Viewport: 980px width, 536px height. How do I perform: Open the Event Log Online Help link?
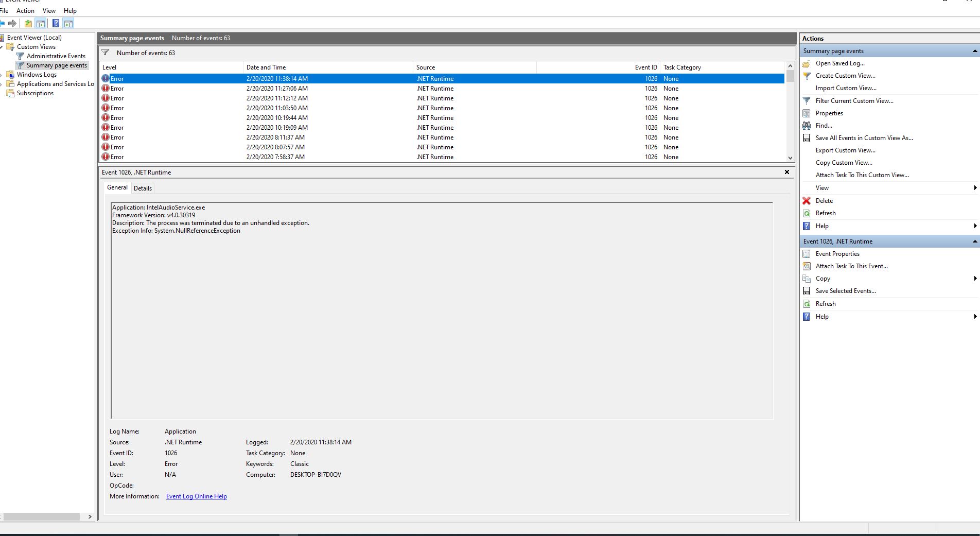coord(197,496)
